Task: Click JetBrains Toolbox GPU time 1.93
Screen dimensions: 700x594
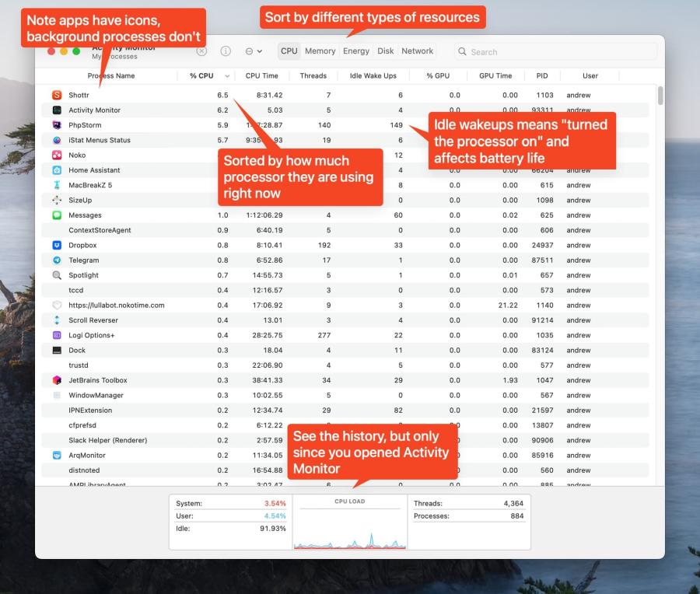Action: (509, 380)
